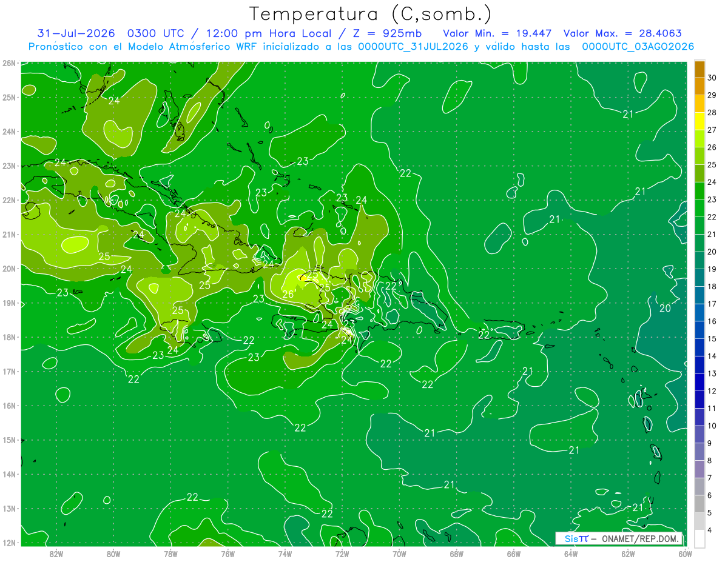Click the '26N' latitude axis label
The image size is (728, 562).
pyautogui.click(x=10, y=63)
